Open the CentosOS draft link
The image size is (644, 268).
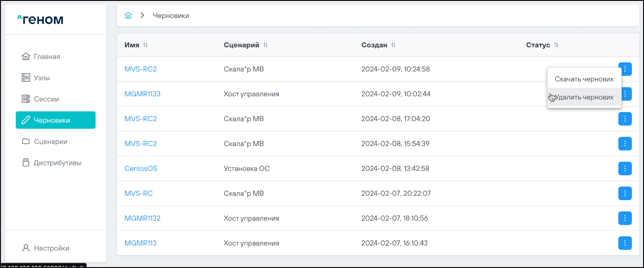(141, 169)
